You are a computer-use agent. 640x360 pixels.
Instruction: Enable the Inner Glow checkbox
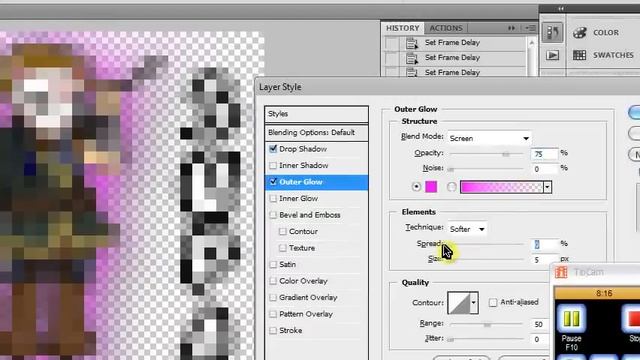tap(273, 198)
